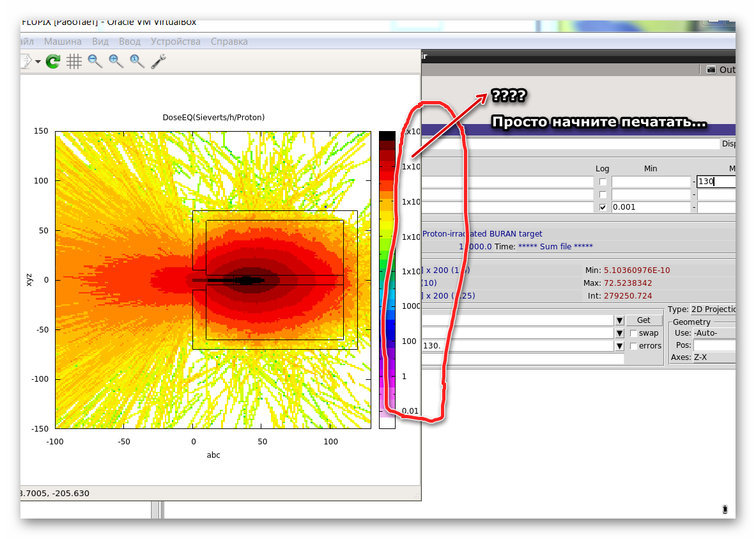Screen dimensions: 756x539
Task: Open the Type 2D Projection dropdown
Action: pyautogui.click(x=713, y=309)
